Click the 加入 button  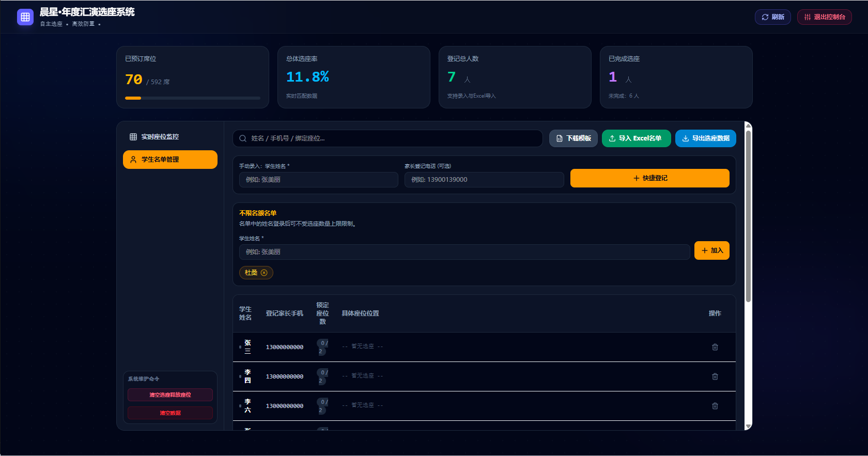(x=712, y=250)
